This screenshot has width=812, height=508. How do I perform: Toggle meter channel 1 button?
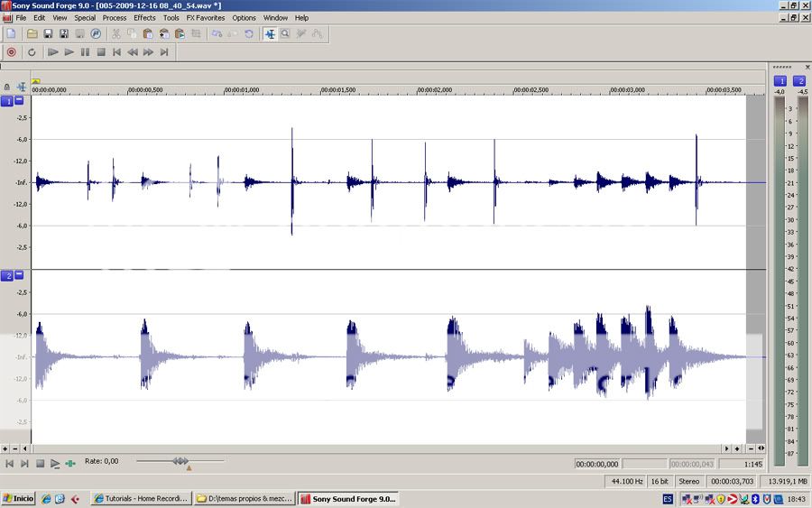780,81
